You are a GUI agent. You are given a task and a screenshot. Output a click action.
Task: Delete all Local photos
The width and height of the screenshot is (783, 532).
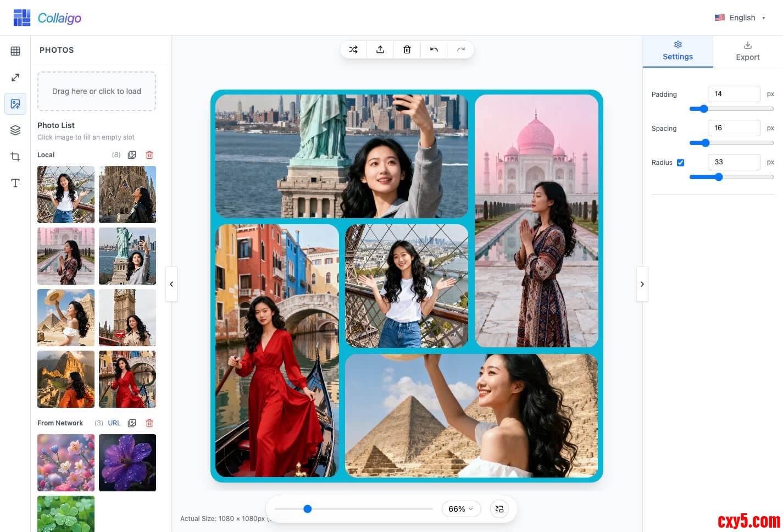tap(149, 155)
